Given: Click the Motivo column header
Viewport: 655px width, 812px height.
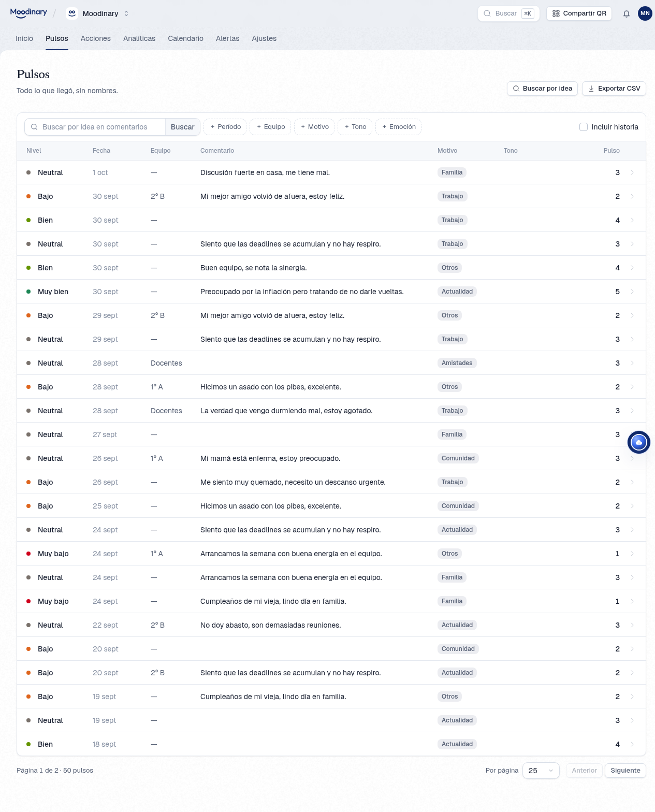Looking at the screenshot, I should point(447,151).
